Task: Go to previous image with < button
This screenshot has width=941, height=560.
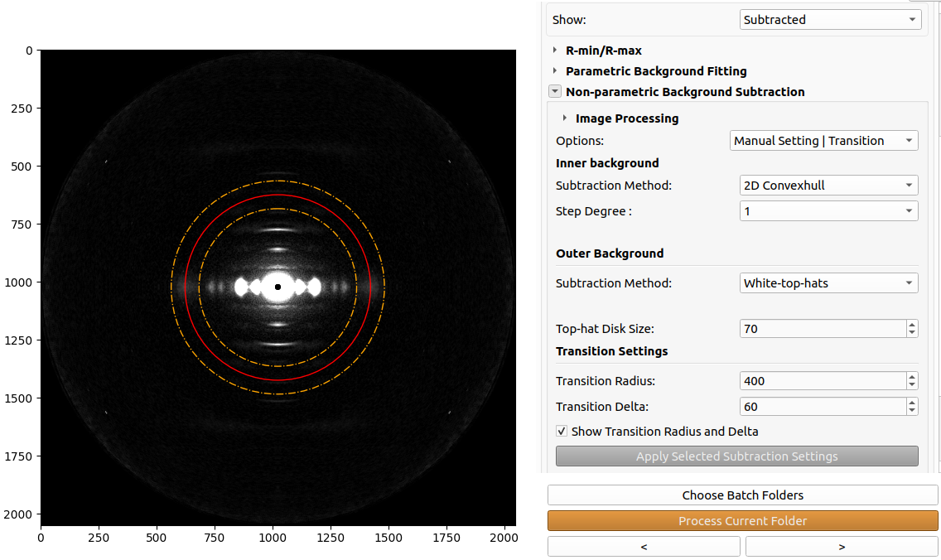Action: [644, 547]
